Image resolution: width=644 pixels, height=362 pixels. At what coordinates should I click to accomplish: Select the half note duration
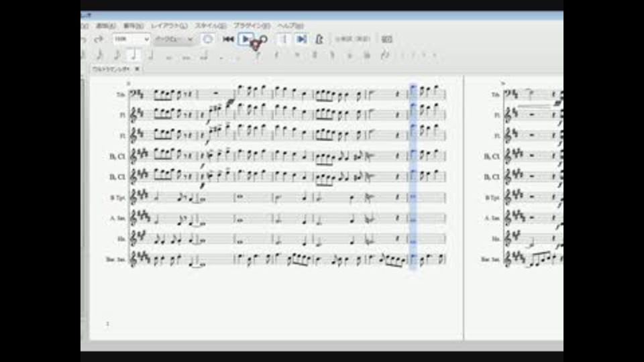point(150,55)
